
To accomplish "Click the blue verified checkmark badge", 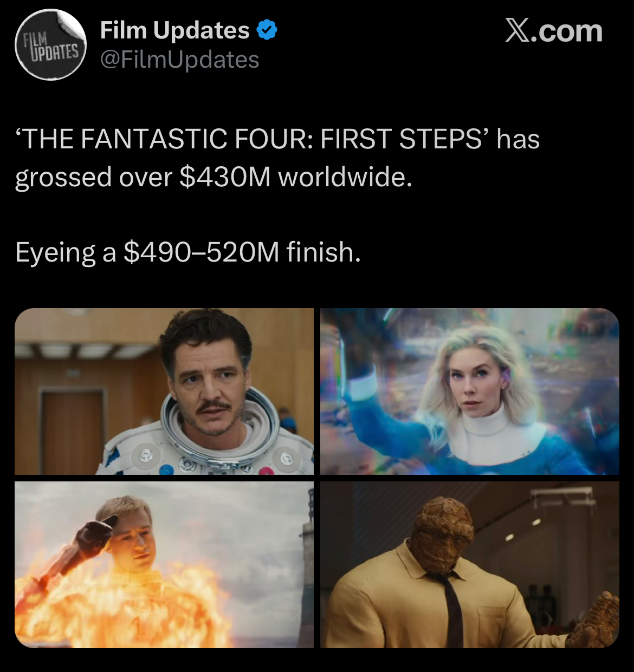I will coord(266,30).
